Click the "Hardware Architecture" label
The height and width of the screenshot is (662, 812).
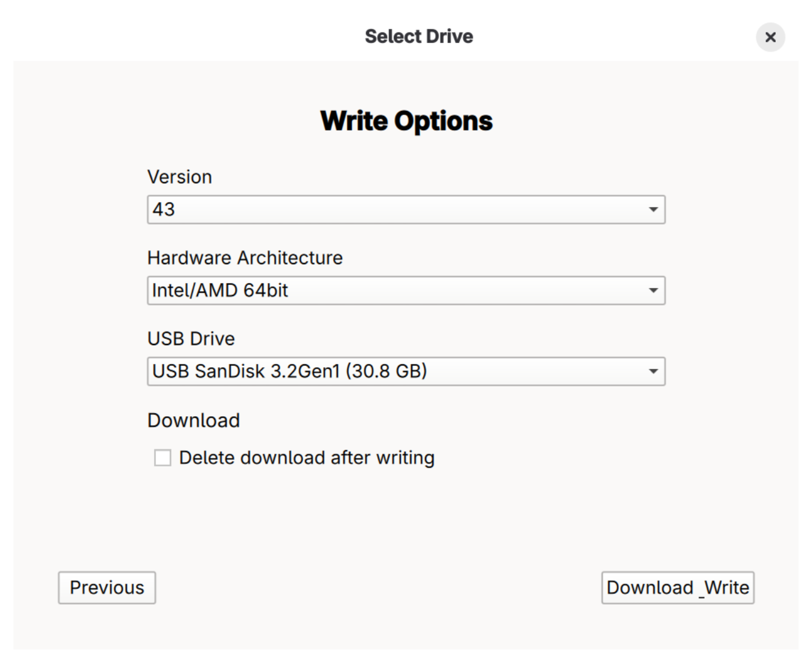245,258
